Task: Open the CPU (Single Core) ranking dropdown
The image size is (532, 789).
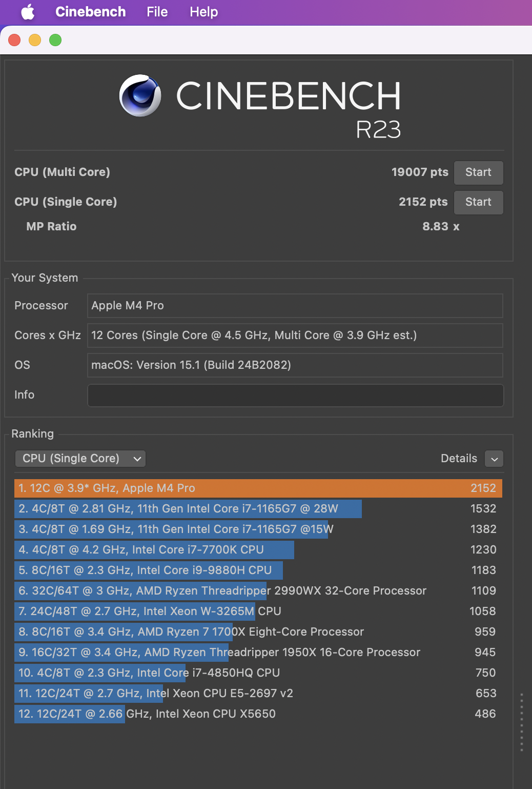Action: [80, 459]
